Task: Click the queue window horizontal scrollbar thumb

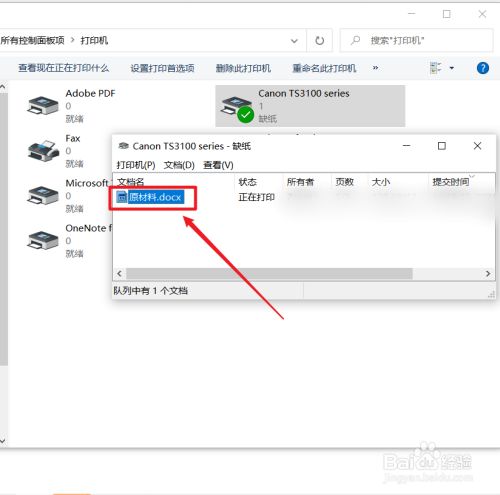Action: tap(269, 274)
